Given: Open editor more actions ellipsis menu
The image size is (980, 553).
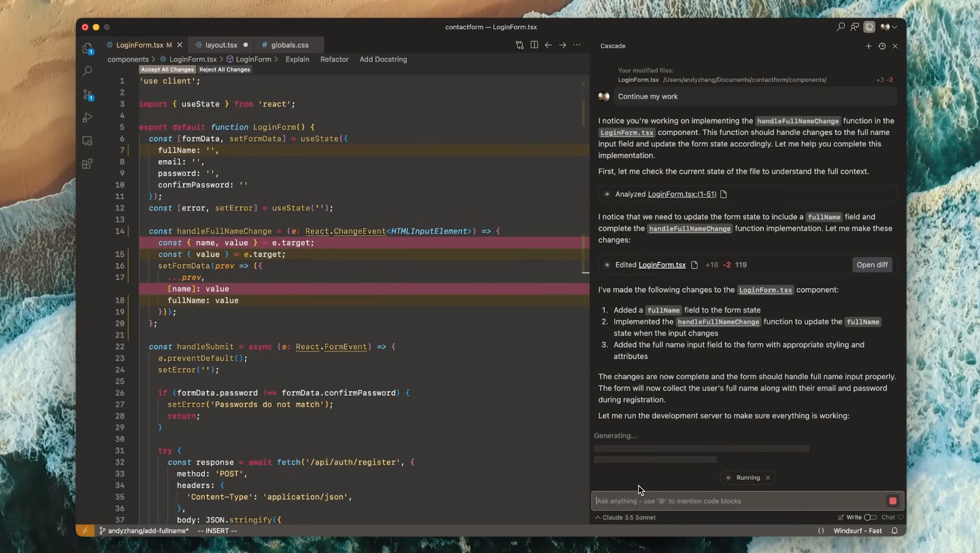Looking at the screenshot, I should pyautogui.click(x=577, y=45).
